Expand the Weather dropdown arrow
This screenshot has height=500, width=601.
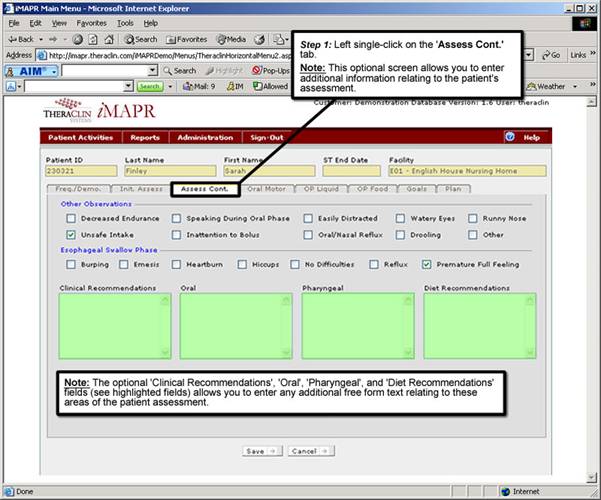pyautogui.click(x=575, y=87)
